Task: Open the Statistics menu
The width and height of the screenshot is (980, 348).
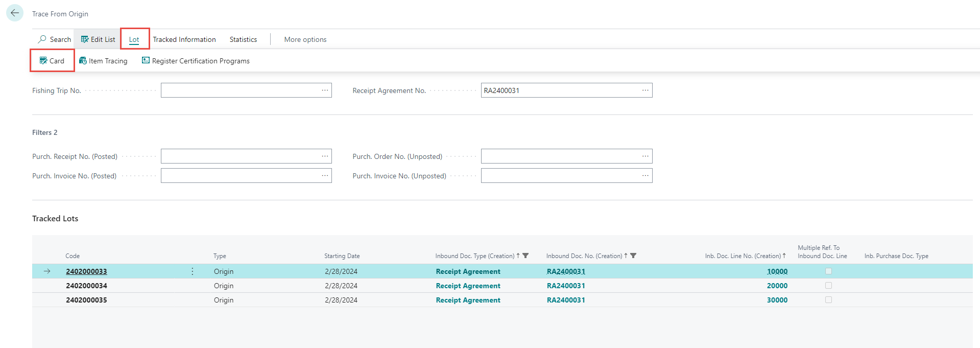Action: point(243,39)
